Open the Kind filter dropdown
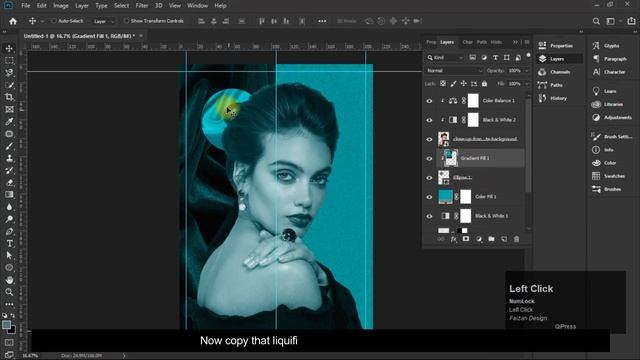 click(445, 58)
